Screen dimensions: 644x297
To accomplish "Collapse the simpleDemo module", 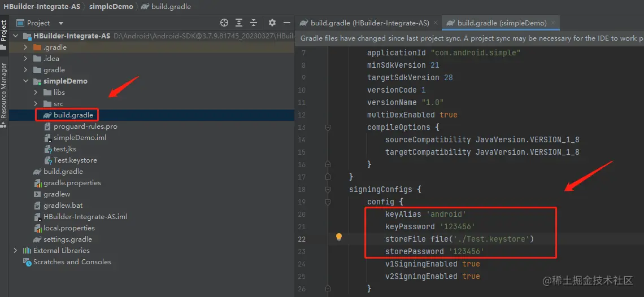I will click(x=25, y=81).
